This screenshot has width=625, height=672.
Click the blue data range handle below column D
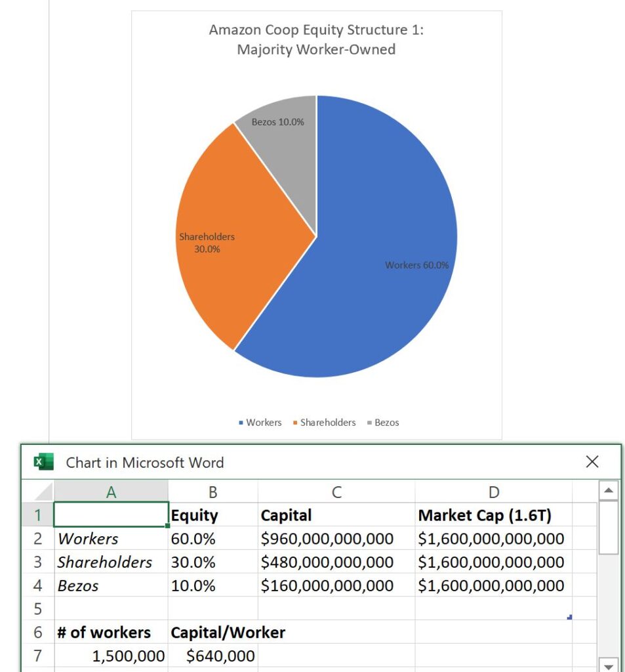coord(569,617)
